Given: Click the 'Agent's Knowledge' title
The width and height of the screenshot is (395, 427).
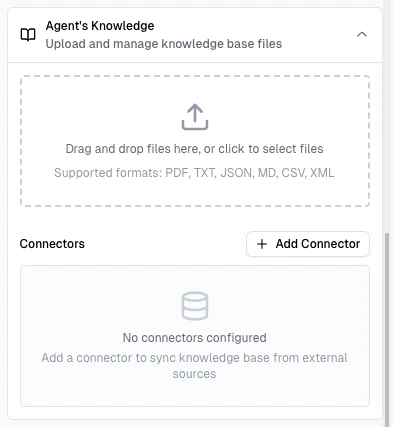Looking at the screenshot, I should [100, 26].
